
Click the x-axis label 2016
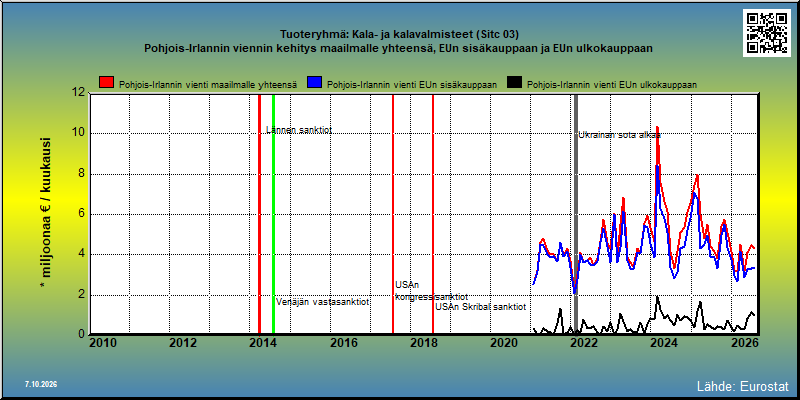pyautogui.click(x=343, y=342)
